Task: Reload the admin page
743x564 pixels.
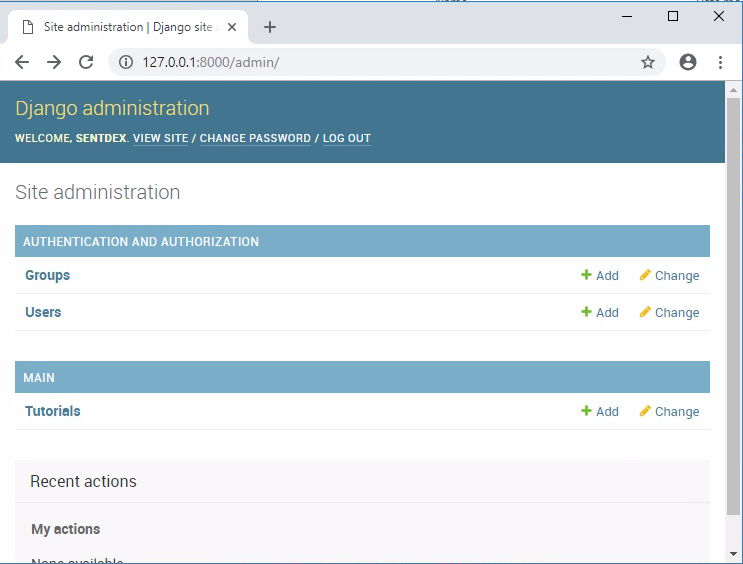Action: pyautogui.click(x=86, y=62)
